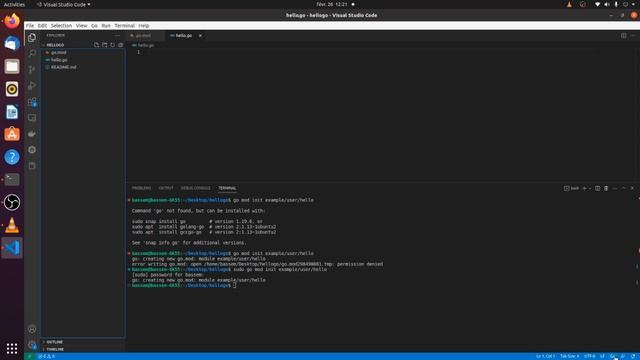Open Activities in the GNOME top bar
640x360 pixels.
pyautogui.click(x=14, y=4)
